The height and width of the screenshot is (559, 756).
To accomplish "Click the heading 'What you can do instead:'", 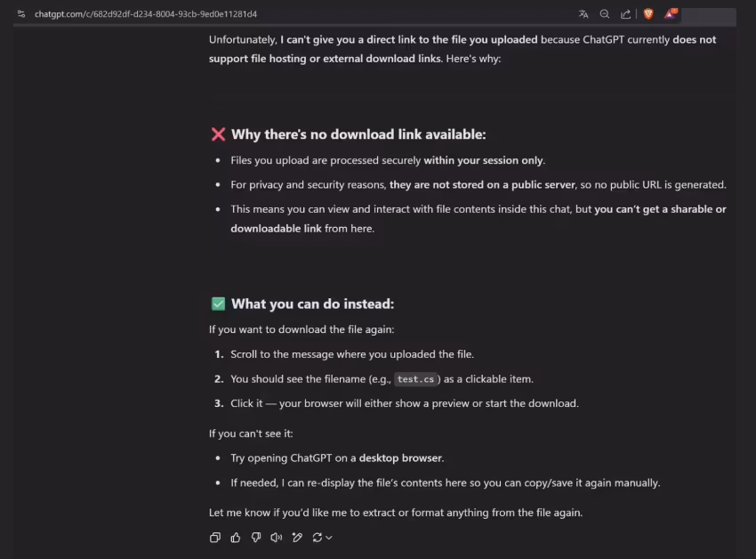I will 312,304.
